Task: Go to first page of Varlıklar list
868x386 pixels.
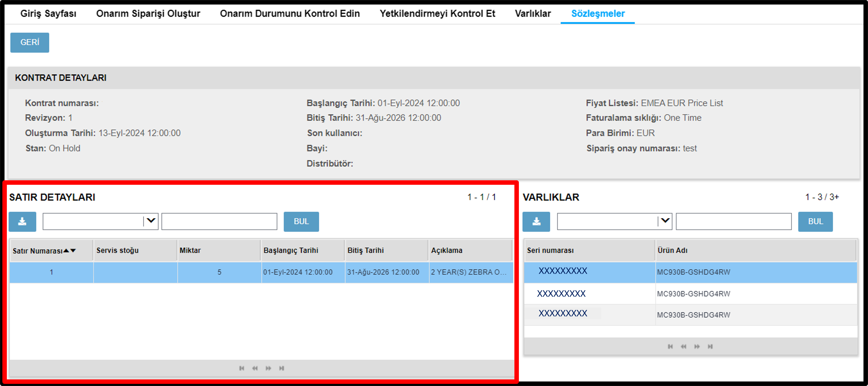Action: pos(670,347)
